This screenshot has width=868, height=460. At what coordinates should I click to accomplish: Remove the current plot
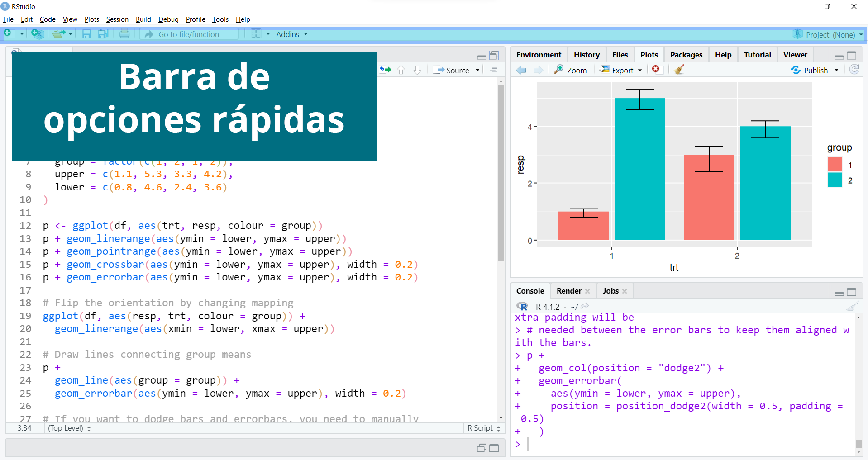coord(656,69)
